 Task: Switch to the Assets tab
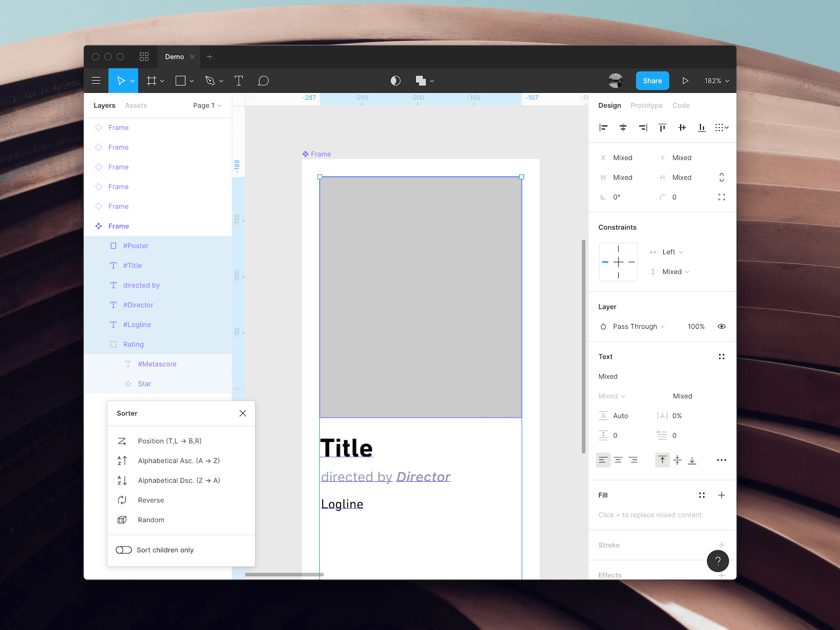tap(136, 105)
